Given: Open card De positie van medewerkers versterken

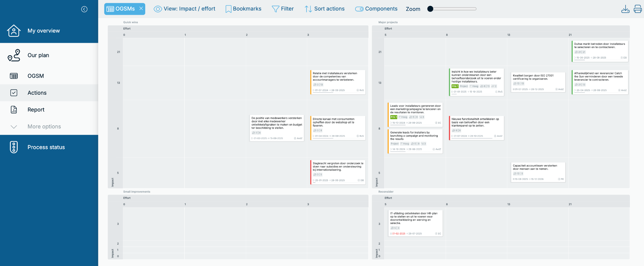Looking at the screenshot, I should point(277,128).
